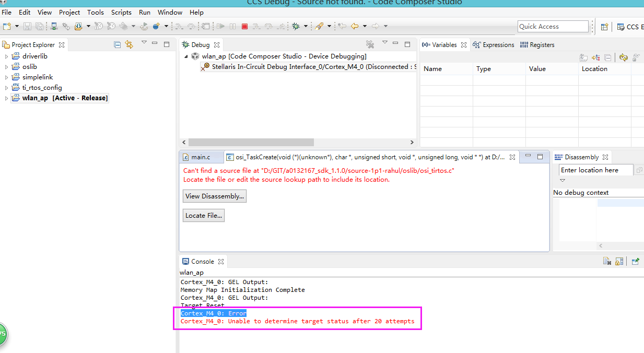Toggle Show Type Names in Variables view
This screenshot has width=644, height=353.
[584, 58]
